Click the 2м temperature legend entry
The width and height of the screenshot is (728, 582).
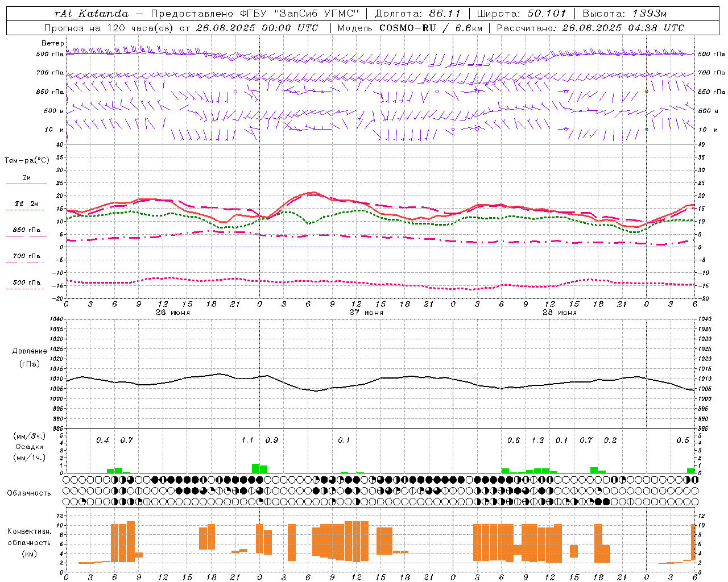point(27,178)
